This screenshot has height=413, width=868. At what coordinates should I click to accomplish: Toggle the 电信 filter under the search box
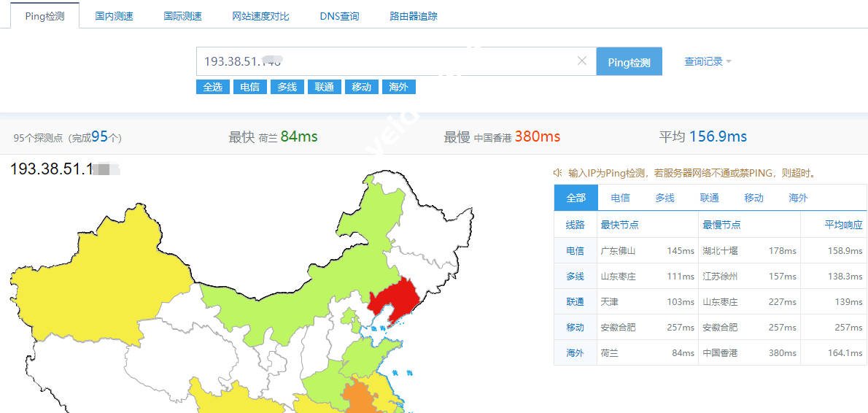click(250, 87)
